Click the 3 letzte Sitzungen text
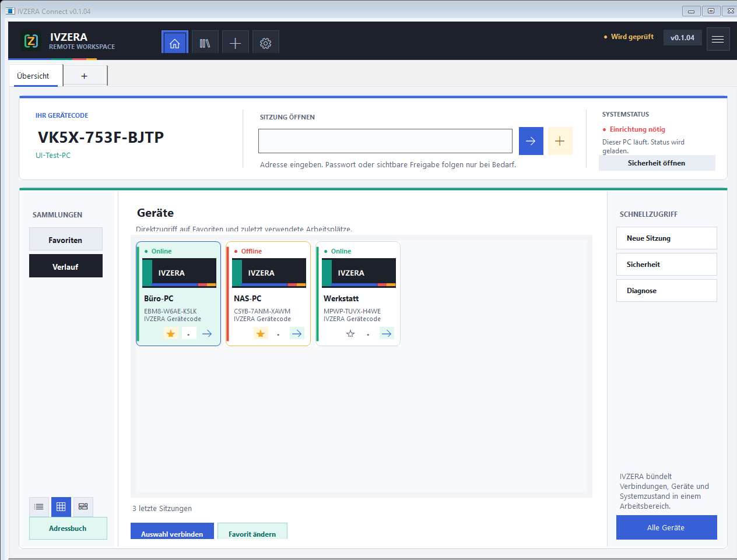Viewport: 737px width, 560px height. click(162, 509)
